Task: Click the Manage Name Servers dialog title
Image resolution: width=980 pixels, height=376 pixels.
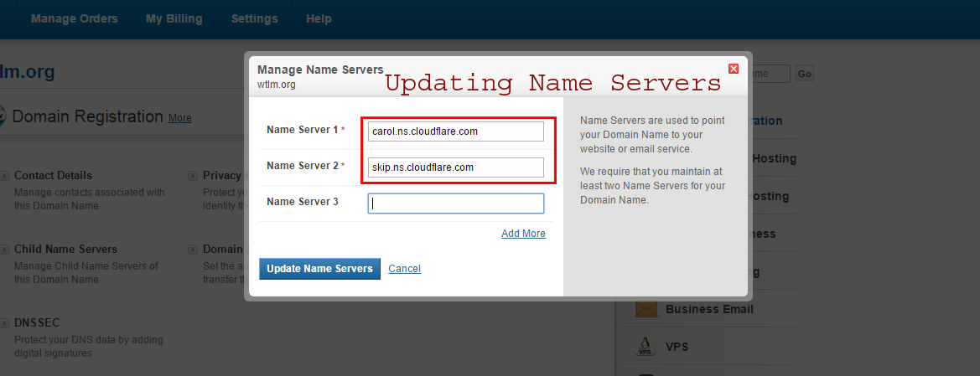Action: point(320,70)
